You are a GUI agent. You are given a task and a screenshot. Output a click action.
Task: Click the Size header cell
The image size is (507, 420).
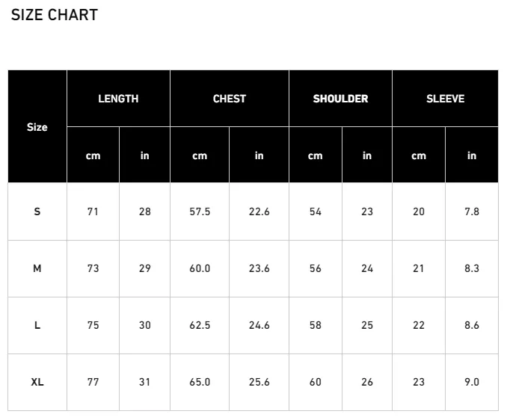[37, 126]
